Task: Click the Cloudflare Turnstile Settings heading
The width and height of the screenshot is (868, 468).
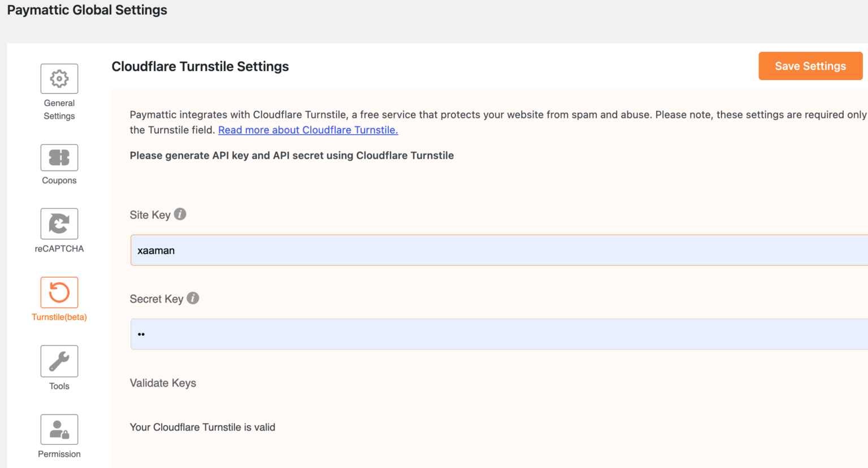Action: (201, 66)
